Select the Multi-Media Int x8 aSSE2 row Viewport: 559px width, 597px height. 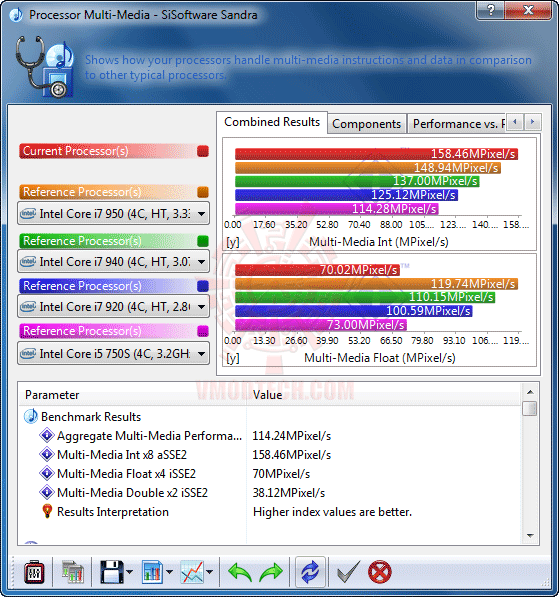[270, 455]
